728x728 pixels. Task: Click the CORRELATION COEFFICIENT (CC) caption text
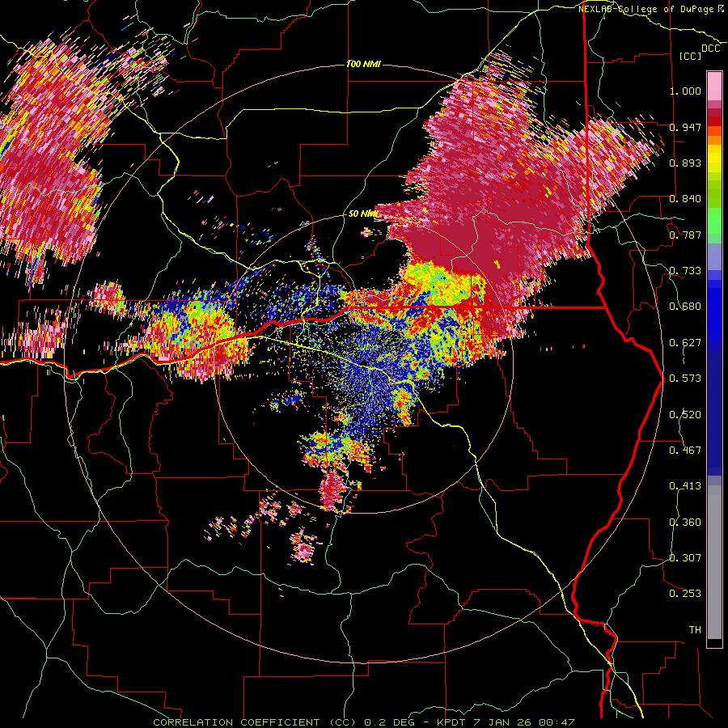pos(255,722)
